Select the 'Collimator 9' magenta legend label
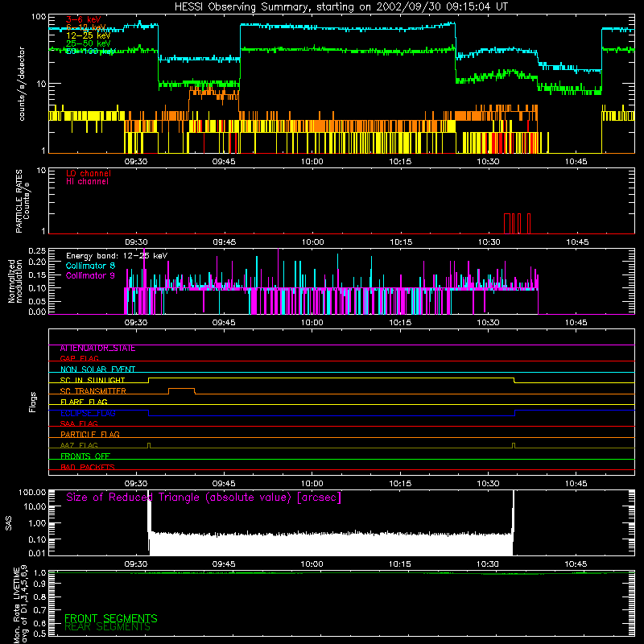The image size is (644, 644). tap(90, 275)
